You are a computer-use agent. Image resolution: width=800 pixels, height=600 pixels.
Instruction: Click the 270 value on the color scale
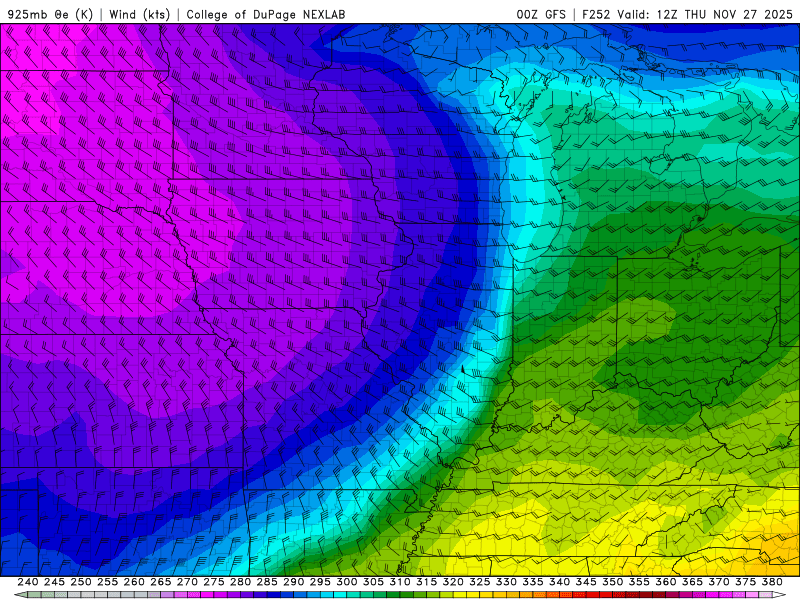pyautogui.click(x=187, y=582)
